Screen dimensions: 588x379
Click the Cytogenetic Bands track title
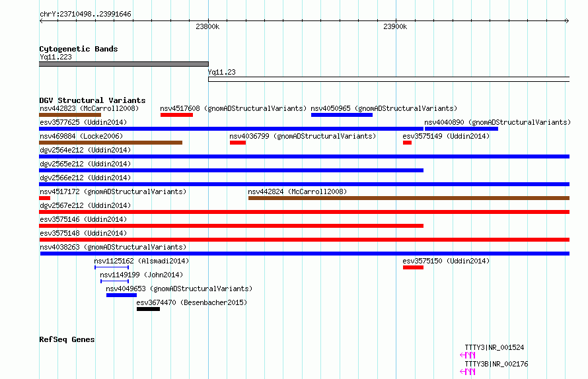[x=79, y=49]
